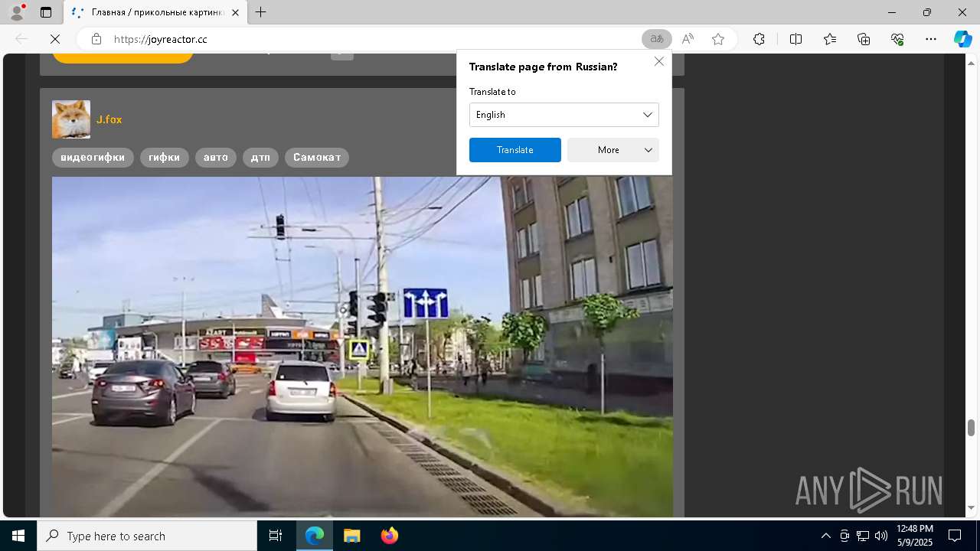Open the Edge profile icon
Image resolution: width=980 pixels, height=551 pixels.
[16, 12]
